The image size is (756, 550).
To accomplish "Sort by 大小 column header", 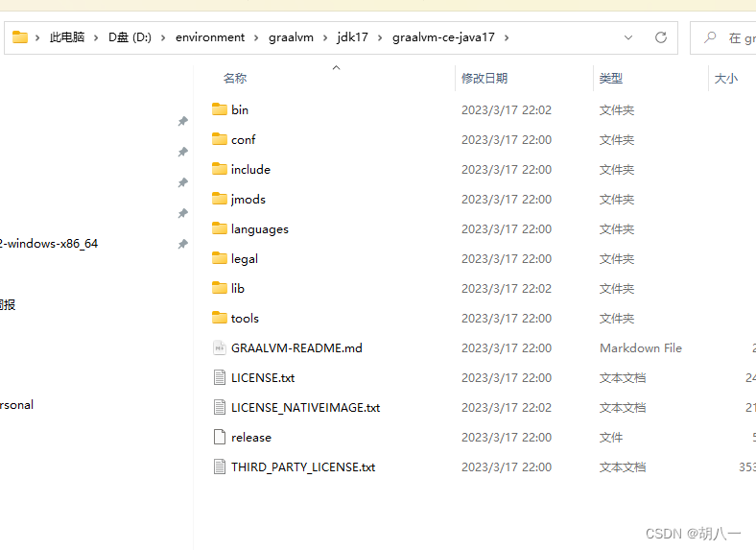I will 725,78.
